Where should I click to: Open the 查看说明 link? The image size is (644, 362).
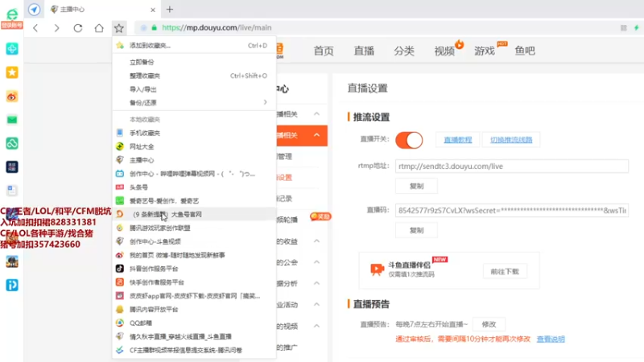pos(551,339)
